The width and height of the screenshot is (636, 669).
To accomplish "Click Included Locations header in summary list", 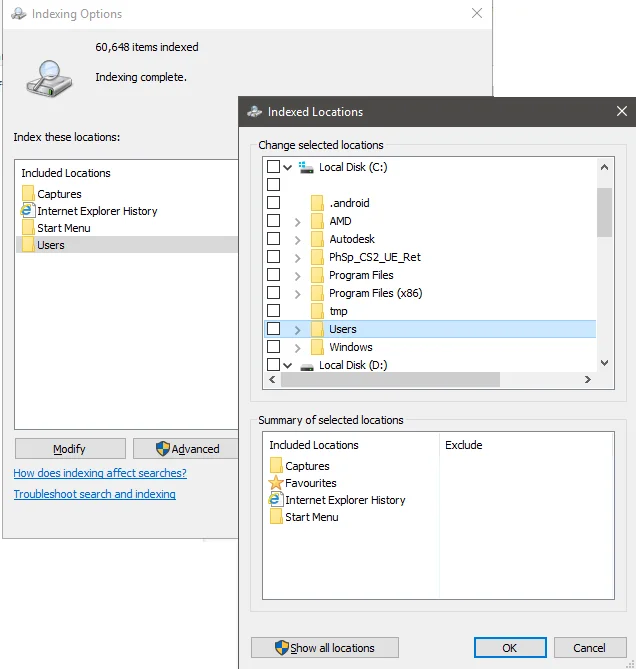I will coord(314,445).
